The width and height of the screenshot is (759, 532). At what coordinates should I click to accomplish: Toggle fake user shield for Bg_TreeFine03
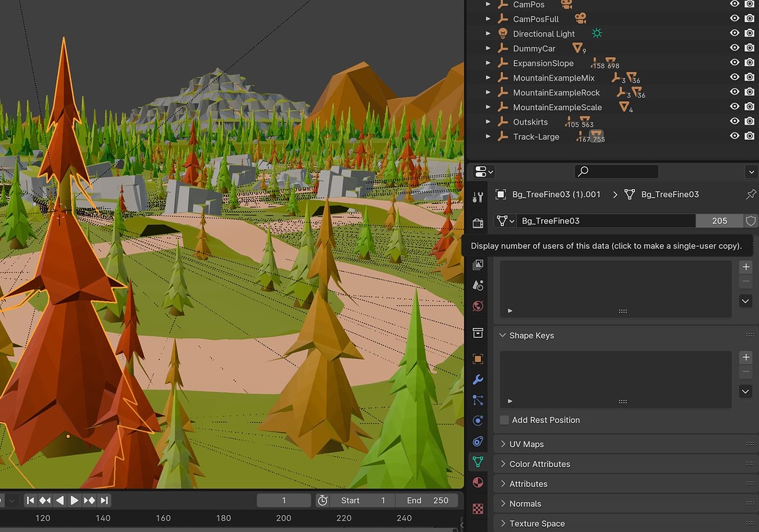pos(751,221)
